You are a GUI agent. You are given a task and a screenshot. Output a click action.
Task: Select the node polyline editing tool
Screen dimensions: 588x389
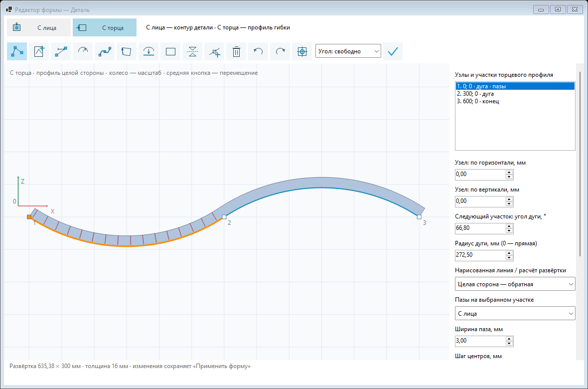[17, 51]
